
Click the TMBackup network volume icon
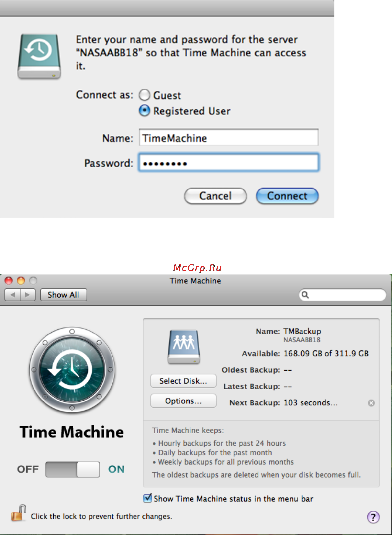[184, 346]
